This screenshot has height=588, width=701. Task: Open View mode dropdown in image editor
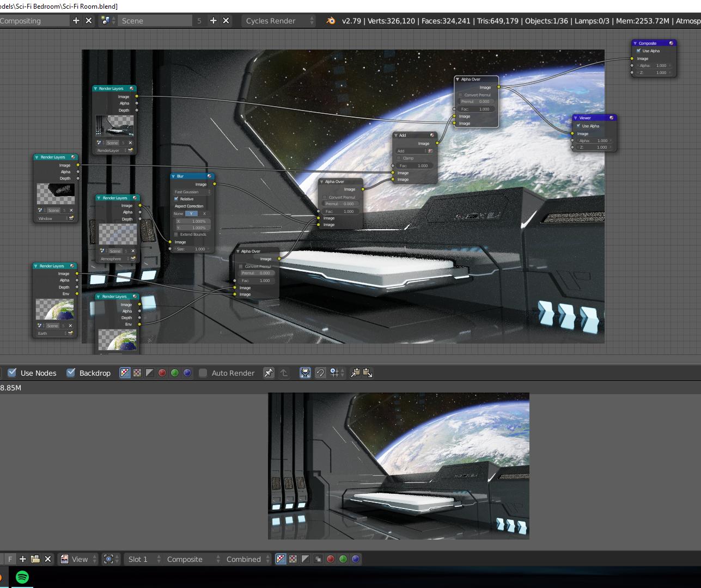coord(78,559)
